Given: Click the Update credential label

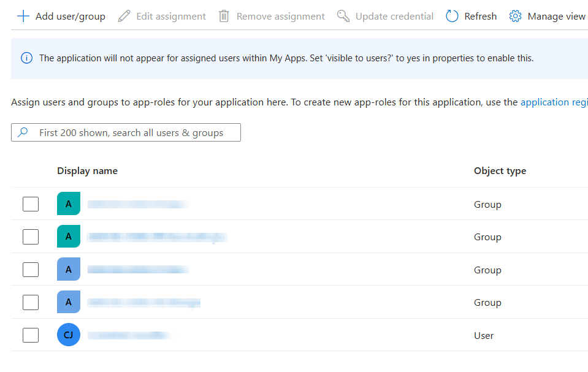Looking at the screenshot, I should pyautogui.click(x=394, y=17).
